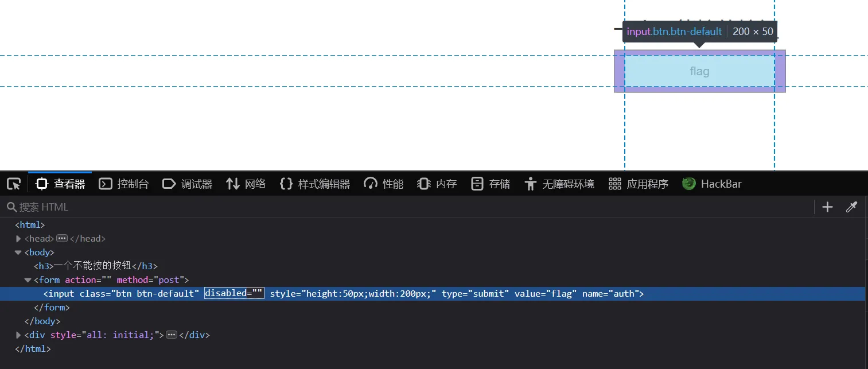Activate the eyedropper color picker icon
The image size is (868, 369).
(x=851, y=207)
